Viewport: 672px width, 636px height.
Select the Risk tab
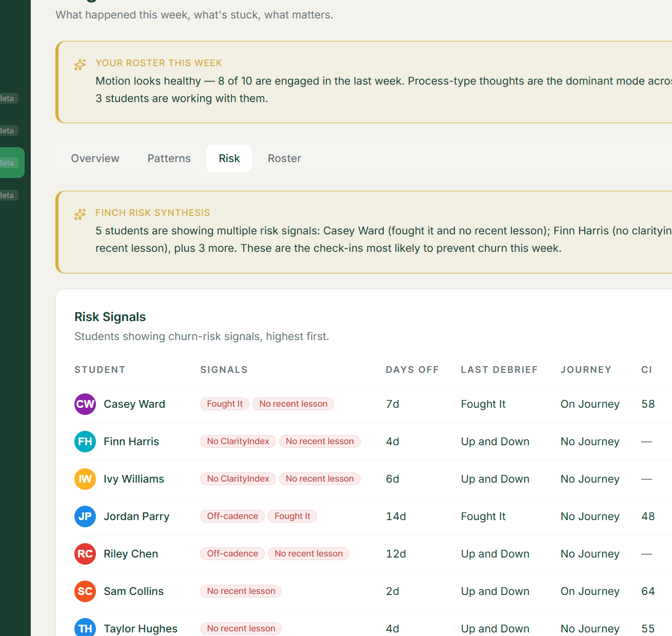[229, 158]
